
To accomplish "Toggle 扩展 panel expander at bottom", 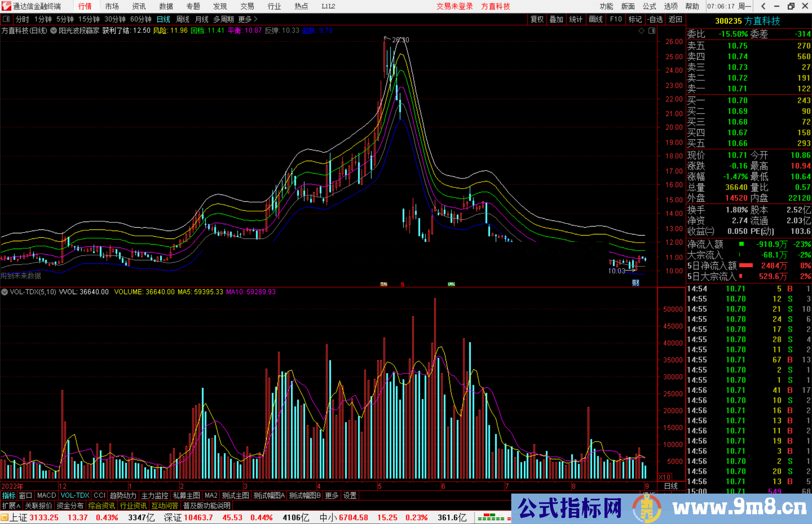I will click(11, 506).
